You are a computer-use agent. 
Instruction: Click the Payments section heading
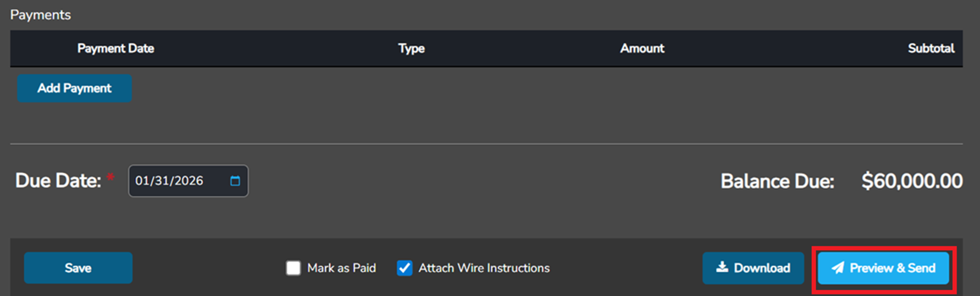[41, 15]
